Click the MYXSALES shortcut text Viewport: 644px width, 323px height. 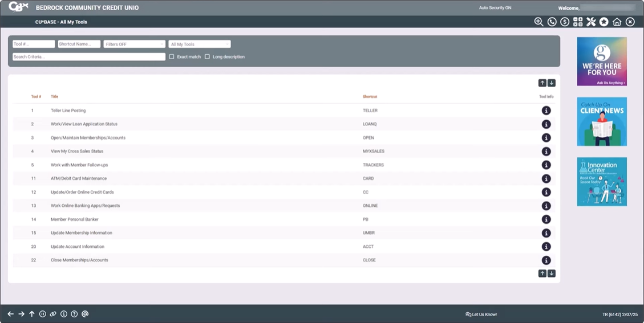click(374, 152)
